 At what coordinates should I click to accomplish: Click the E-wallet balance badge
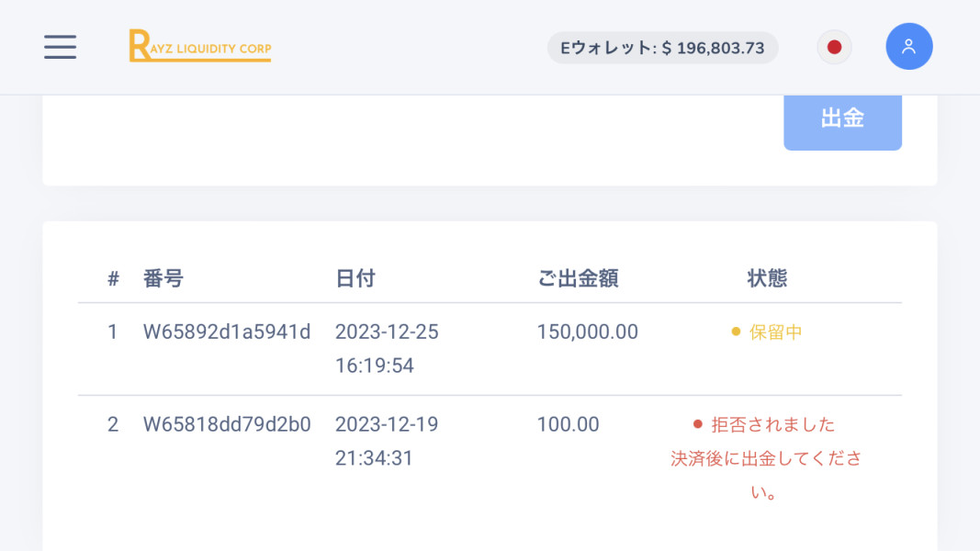pos(662,48)
